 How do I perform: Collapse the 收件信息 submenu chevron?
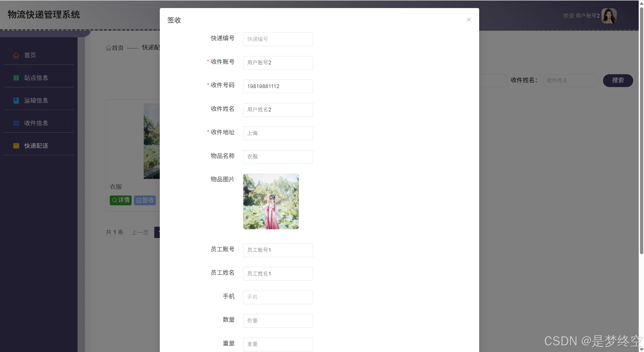click(x=67, y=123)
